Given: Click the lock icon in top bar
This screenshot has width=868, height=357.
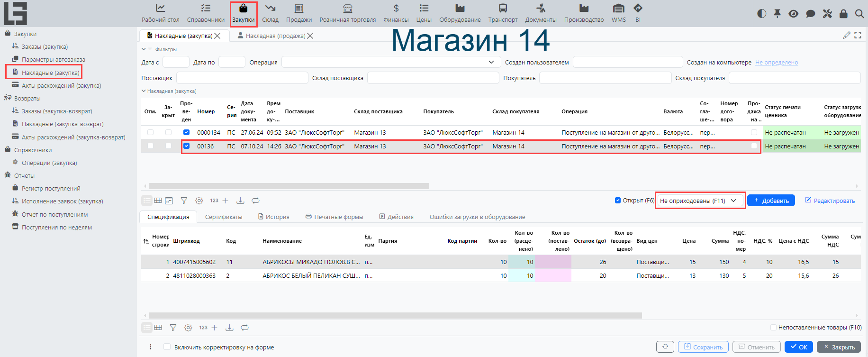Looking at the screenshot, I should click(x=843, y=14).
